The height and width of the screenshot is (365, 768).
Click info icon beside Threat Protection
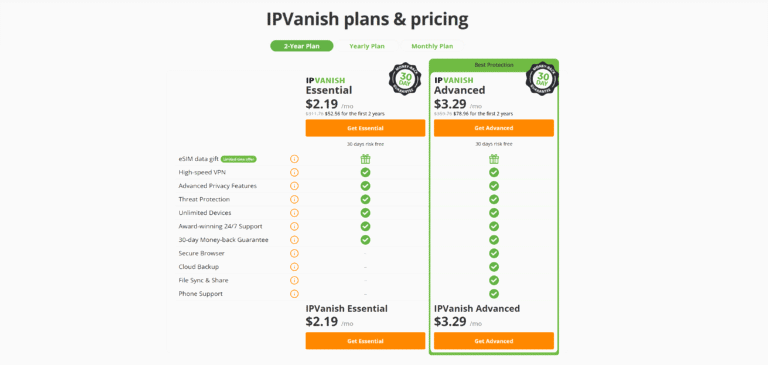[x=294, y=199]
